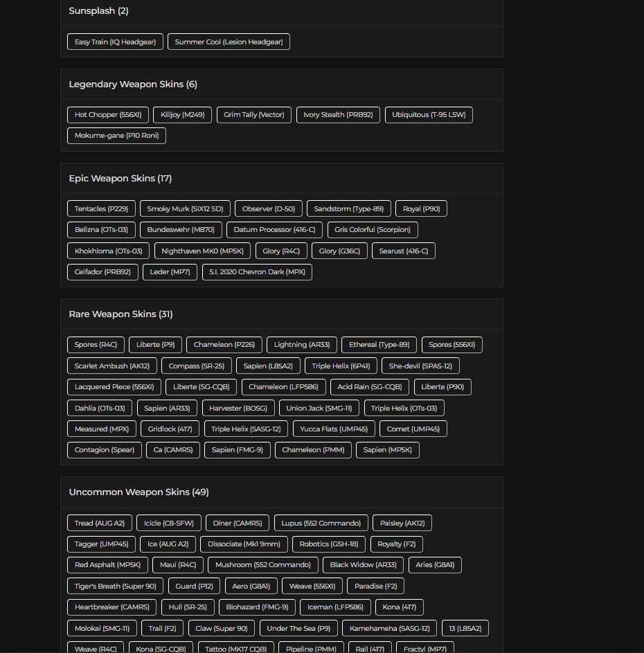Viewport: 644px width, 653px height.
Task: Click the Lacquered Piece (556XI) tag
Action: coord(114,387)
